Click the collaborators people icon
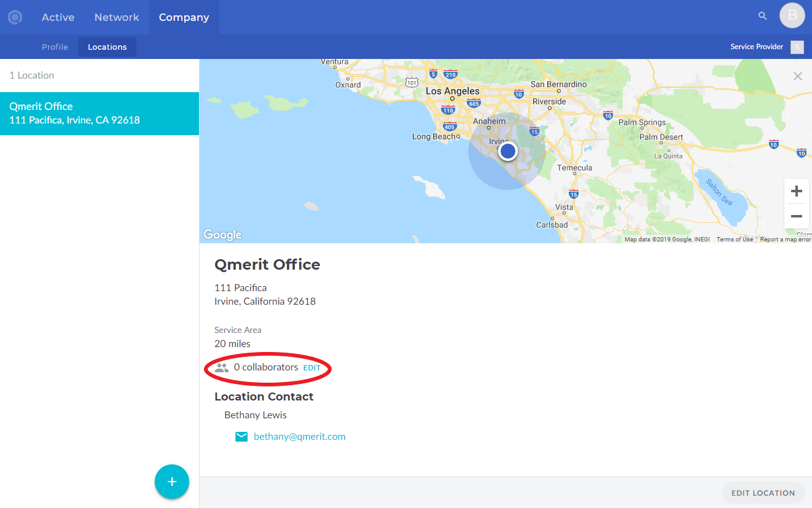This screenshot has width=812, height=508. coord(222,368)
